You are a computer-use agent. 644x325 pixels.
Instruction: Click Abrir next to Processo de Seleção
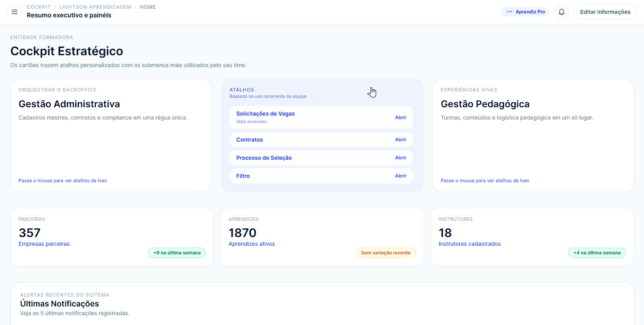[x=401, y=158]
